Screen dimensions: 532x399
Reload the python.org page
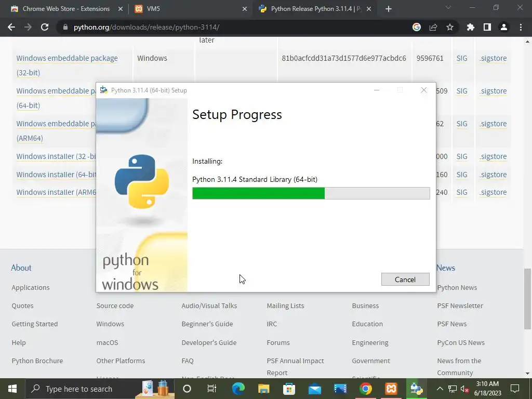click(x=45, y=27)
